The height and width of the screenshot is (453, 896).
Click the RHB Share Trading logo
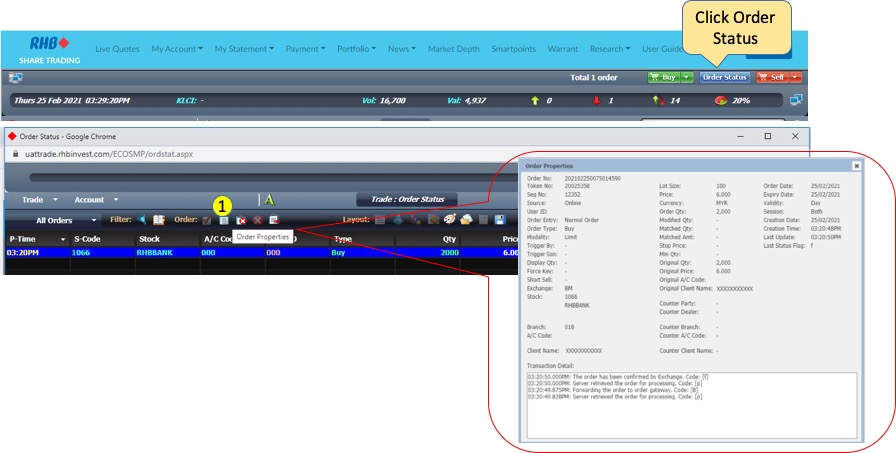coord(50,50)
